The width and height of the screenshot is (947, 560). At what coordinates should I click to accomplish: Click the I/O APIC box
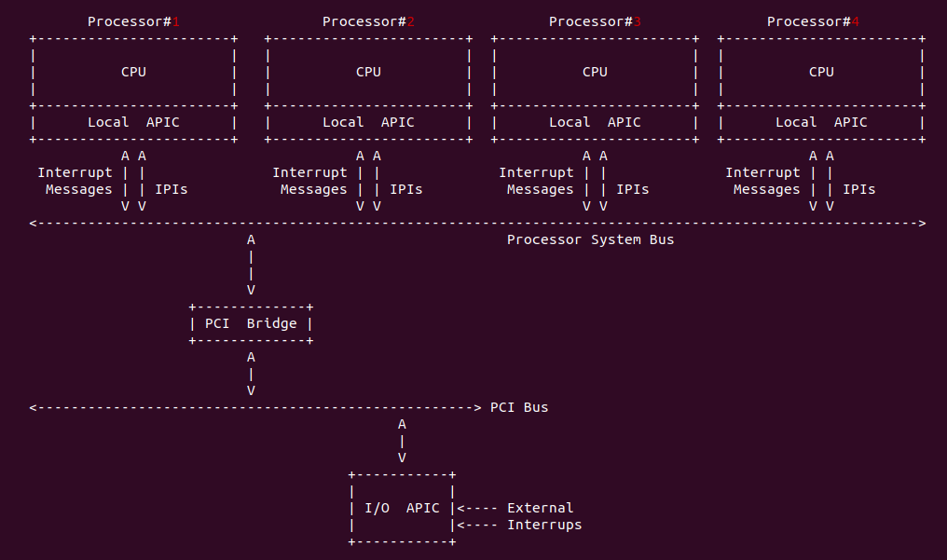tap(402, 509)
